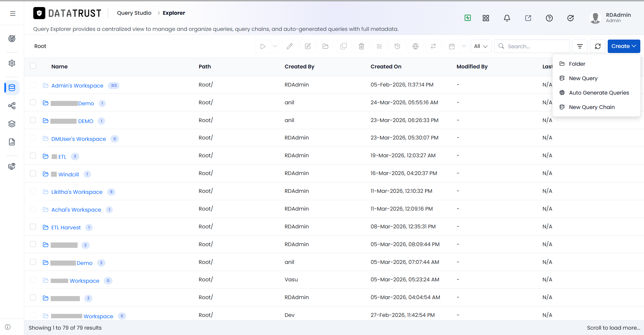This screenshot has height=335, width=644.
Task: Click the Root path label
Action: pyautogui.click(x=40, y=46)
